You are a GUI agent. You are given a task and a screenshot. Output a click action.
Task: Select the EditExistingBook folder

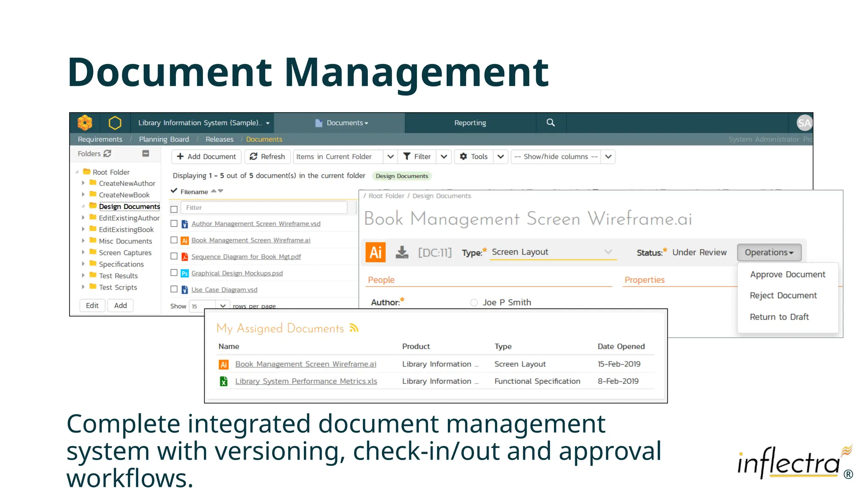126,229
